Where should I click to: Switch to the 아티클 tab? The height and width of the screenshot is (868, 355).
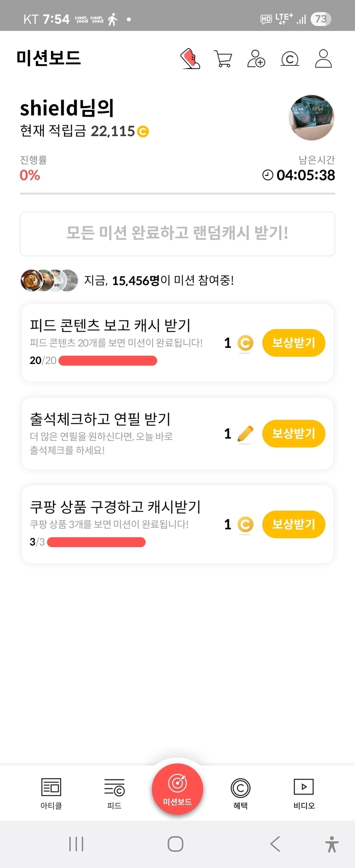coord(51,794)
